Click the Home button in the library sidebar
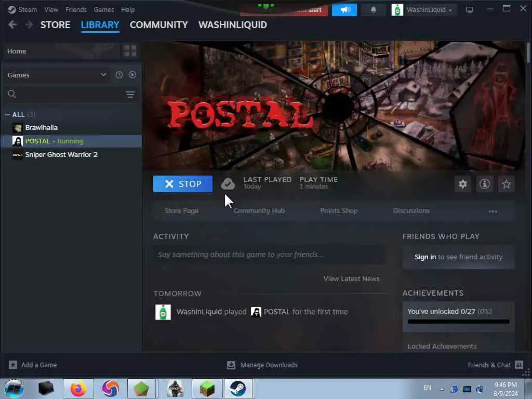The image size is (532, 399). 62,51
